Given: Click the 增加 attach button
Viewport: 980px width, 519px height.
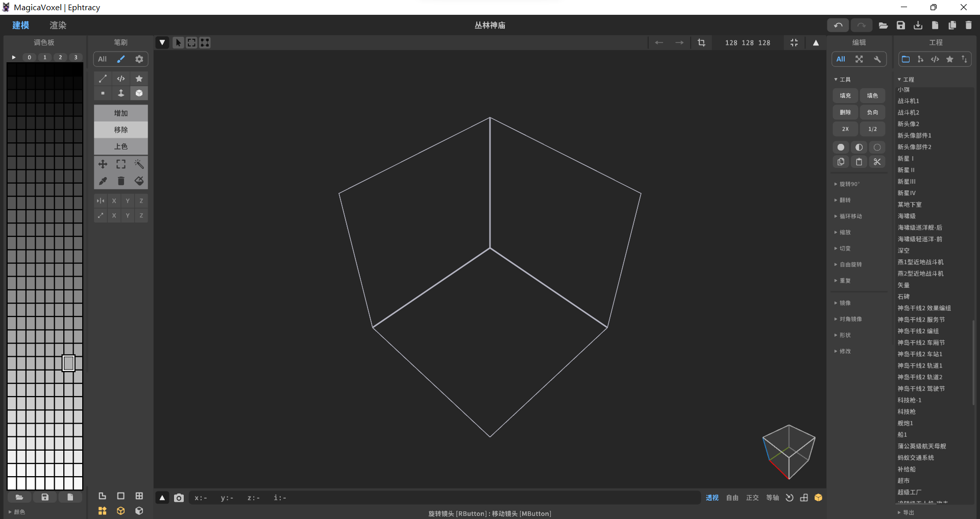Looking at the screenshot, I should click(121, 113).
